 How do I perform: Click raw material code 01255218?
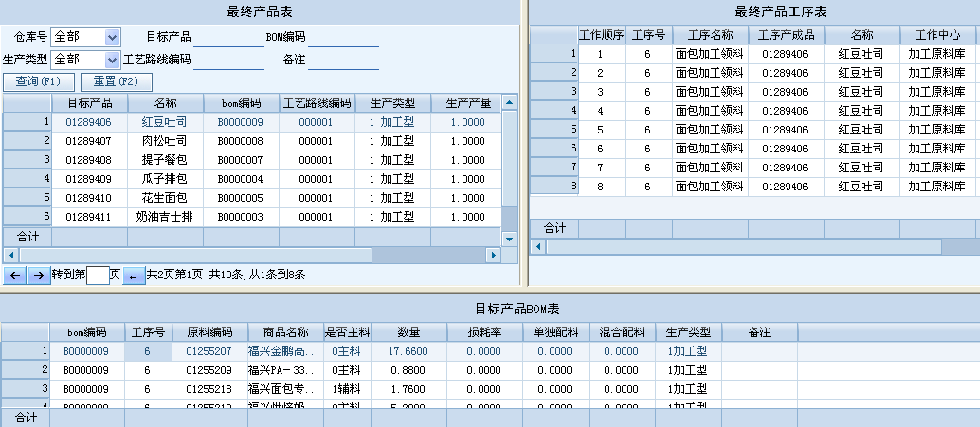(210, 389)
